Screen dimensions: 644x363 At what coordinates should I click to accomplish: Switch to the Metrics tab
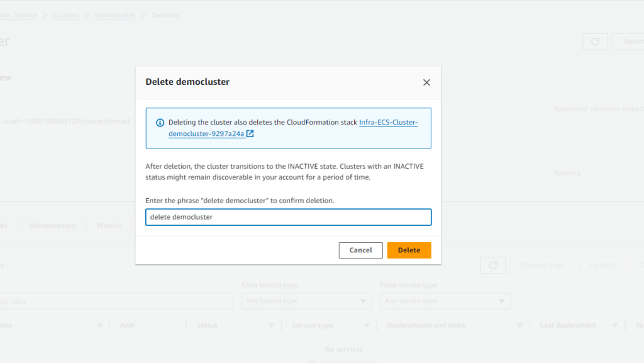coord(109,226)
